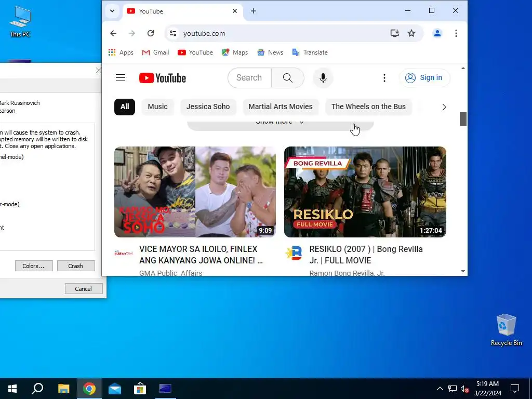The image size is (532, 399).
Task: Open YouTube settings three-dot menu
Action: pos(384,78)
